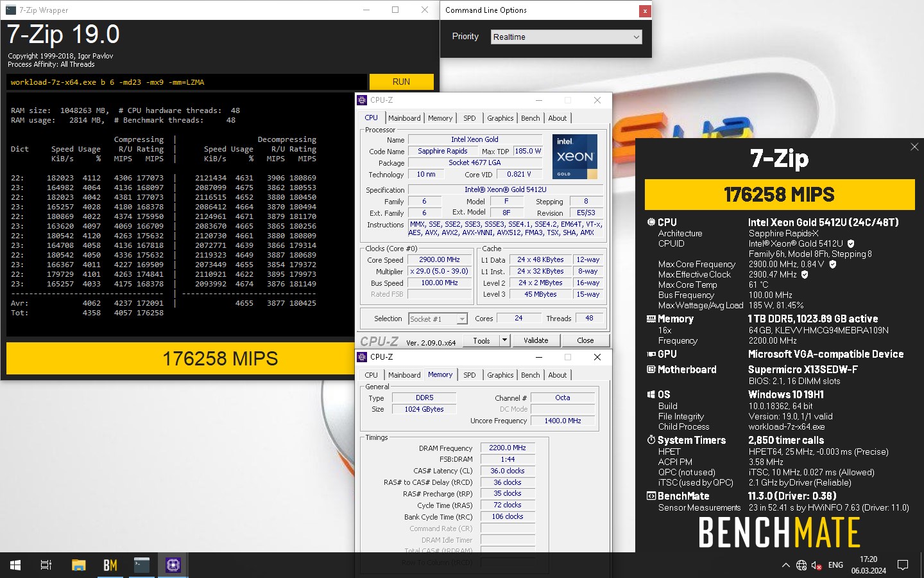Switch to Mainboard tab in upper CPU-Z window
The image size is (924, 578).
(404, 118)
